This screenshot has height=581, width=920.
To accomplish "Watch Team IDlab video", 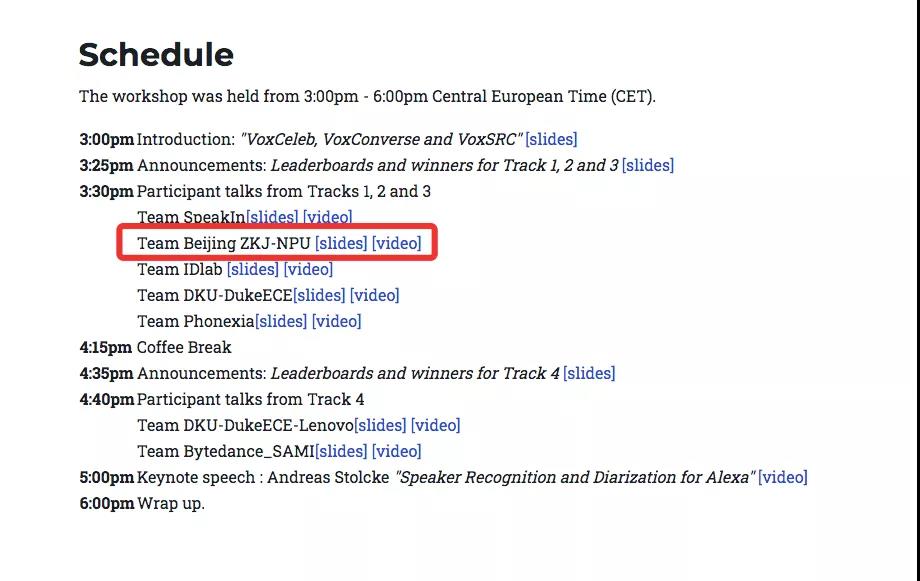I will pos(308,269).
